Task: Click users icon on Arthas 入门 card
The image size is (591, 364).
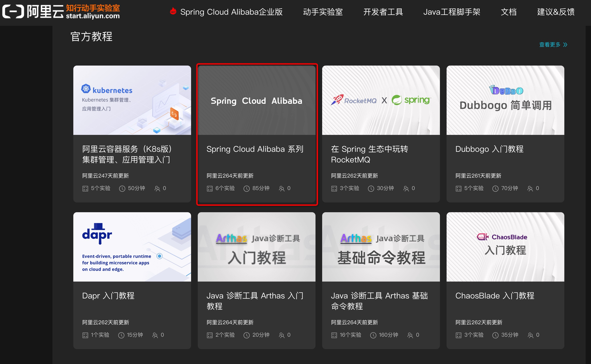Action: pyautogui.click(x=282, y=335)
